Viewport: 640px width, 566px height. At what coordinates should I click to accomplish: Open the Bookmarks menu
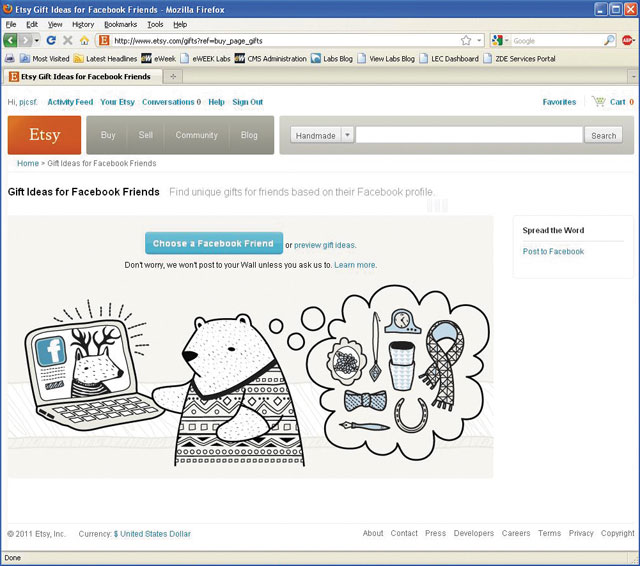120,24
